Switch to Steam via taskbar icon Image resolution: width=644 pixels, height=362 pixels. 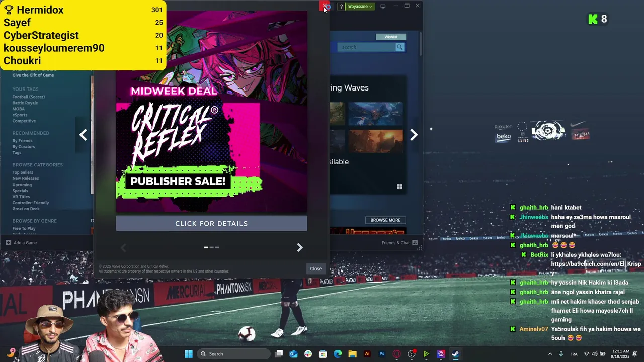click(x=455, y=354)
